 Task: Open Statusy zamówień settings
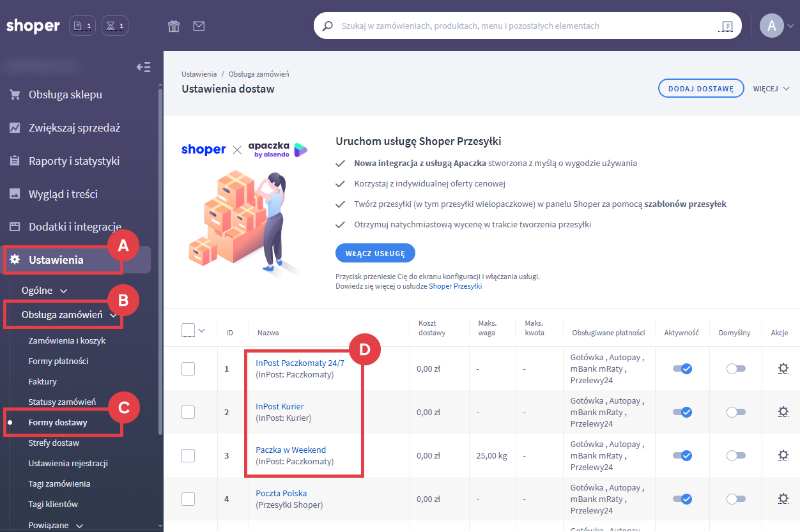coord(62,402)
